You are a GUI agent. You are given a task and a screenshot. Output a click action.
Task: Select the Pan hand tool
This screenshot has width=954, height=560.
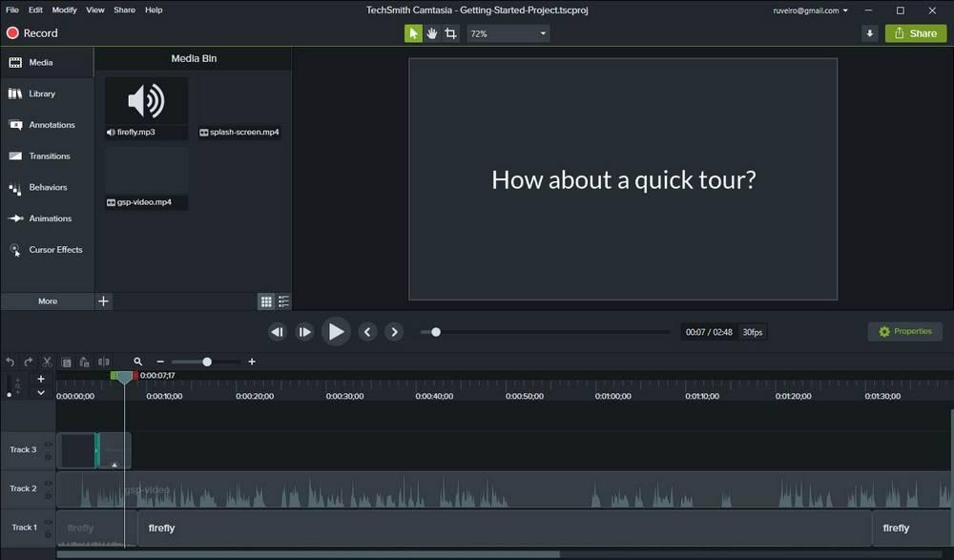pyautogui.click(x=432, y=33)
